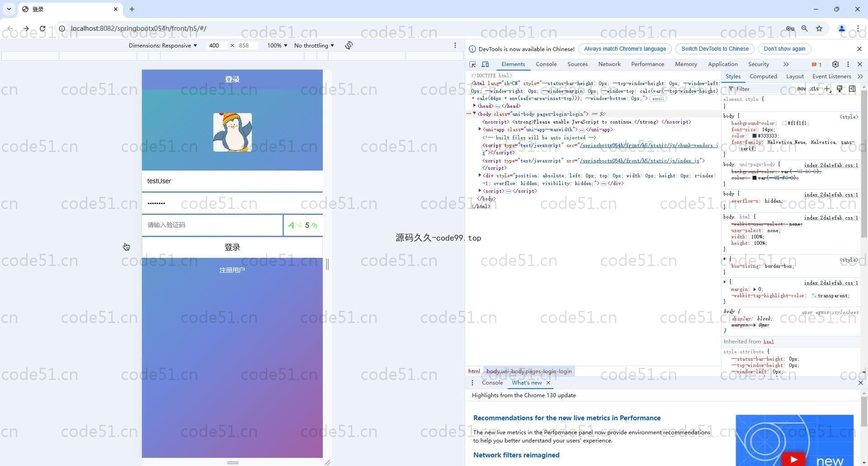This screenshot has height=466, width=868.
Task: Switch to Computed styles tab
Action: (763, 76)
